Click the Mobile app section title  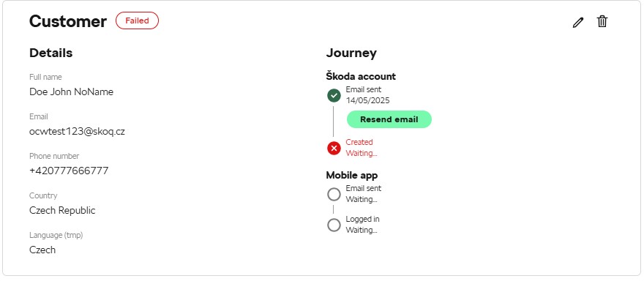pyautogui.click(x=352, y=175)
